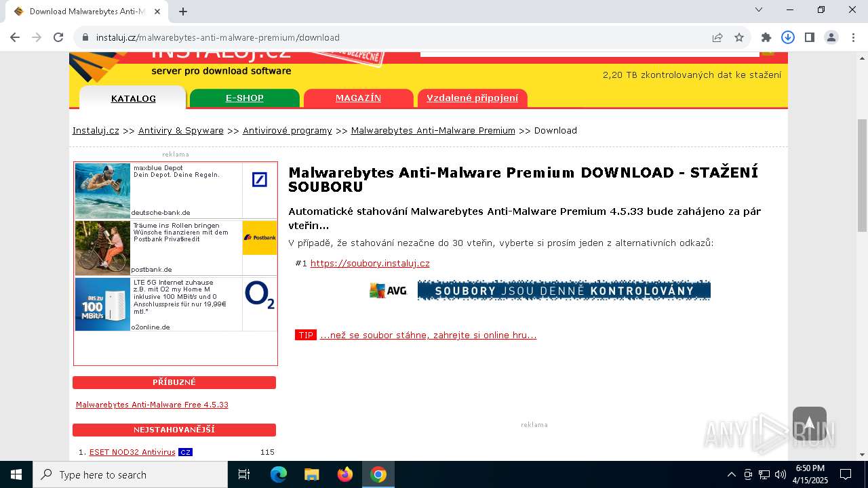Open the notification center

(846, 474)
